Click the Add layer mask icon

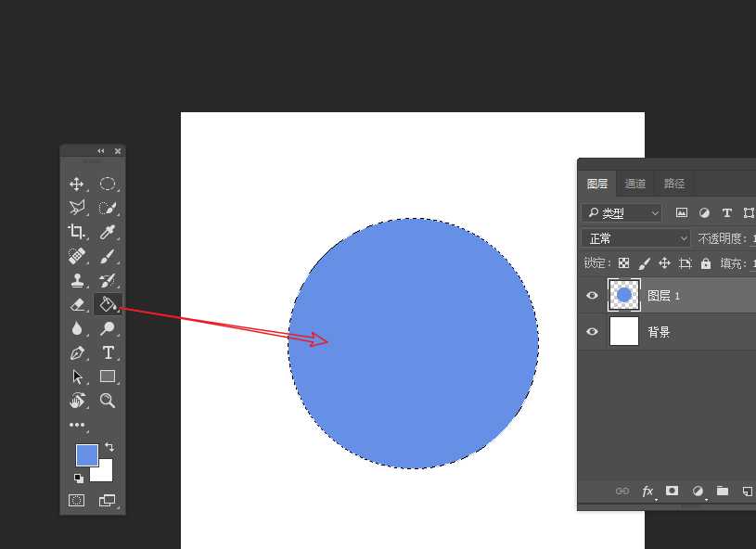point(673,491)
